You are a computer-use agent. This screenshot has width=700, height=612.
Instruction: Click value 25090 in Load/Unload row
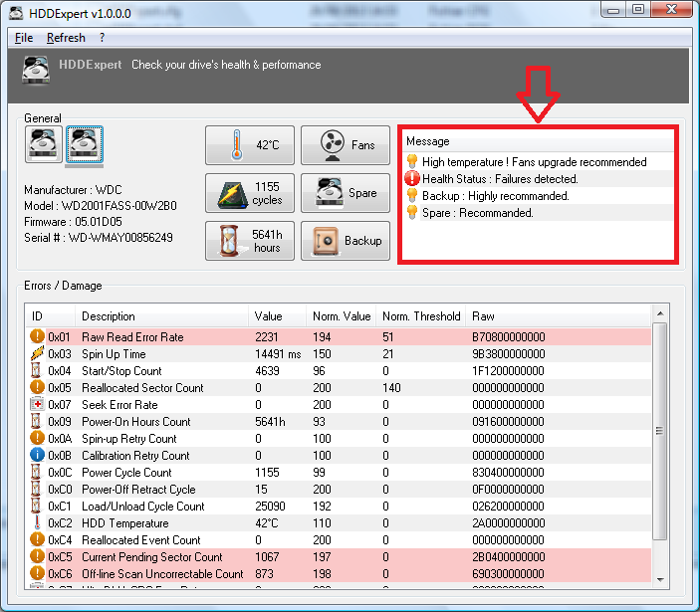coord(270,507)
